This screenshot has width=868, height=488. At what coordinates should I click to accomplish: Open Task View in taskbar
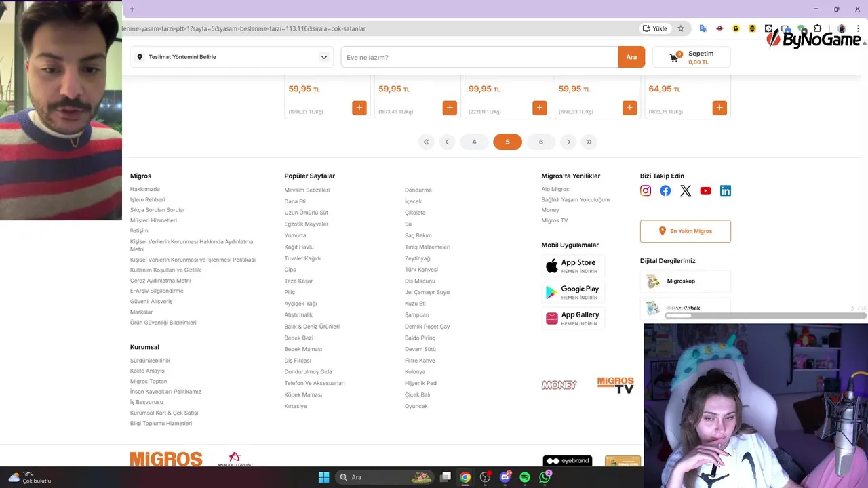point(446,477)
